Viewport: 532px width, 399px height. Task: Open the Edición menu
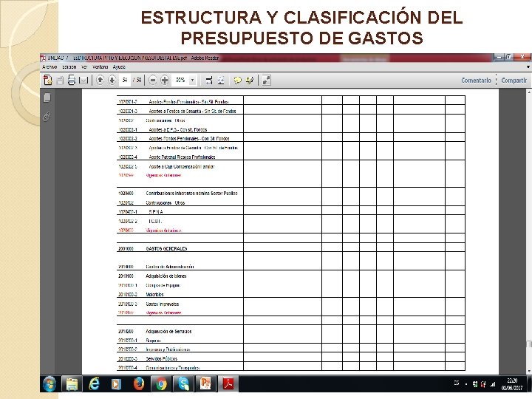69,66
